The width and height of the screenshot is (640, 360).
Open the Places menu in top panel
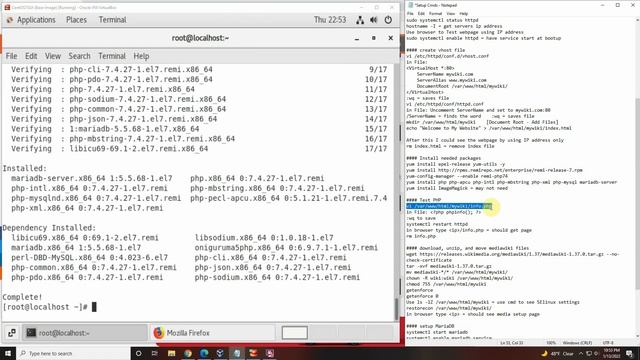click(x=76, y=20)
